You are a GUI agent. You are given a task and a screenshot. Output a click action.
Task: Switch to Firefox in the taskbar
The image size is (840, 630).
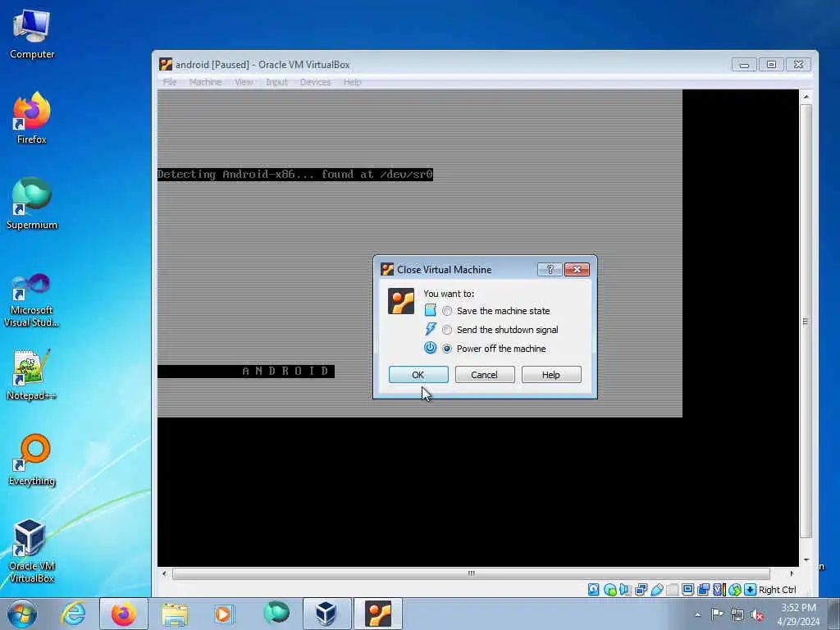124,614
